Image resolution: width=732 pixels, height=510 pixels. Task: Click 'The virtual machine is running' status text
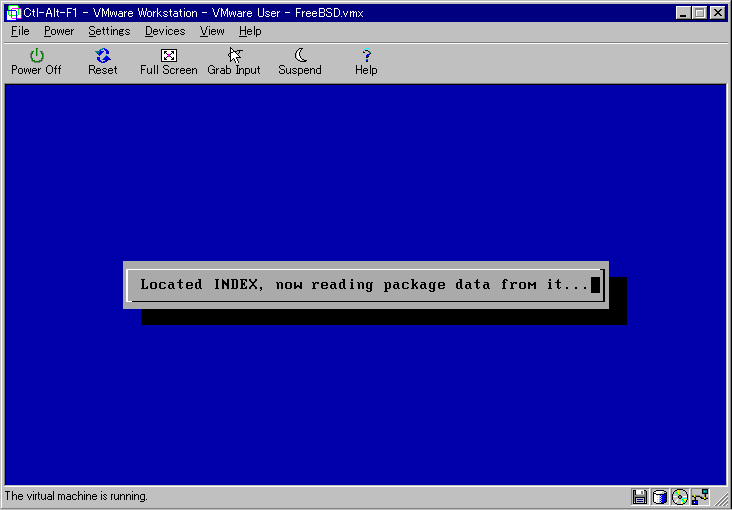[76, 496]
